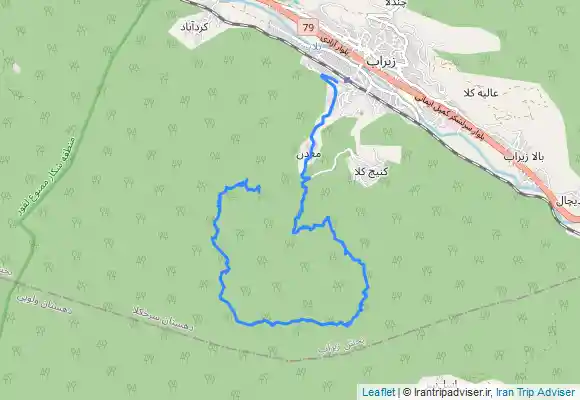Open the Leaflet attribution link
Viewport: 580px width, 400px height.
[378, 392]
